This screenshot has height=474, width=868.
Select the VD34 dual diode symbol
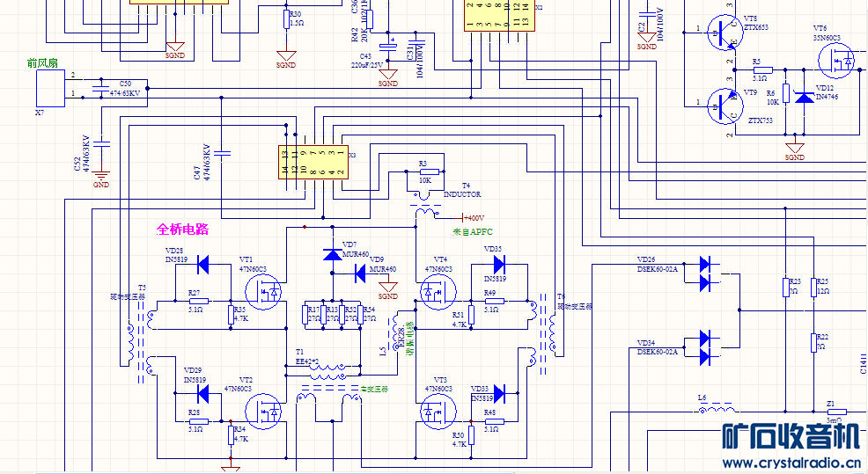pos(706,347)
